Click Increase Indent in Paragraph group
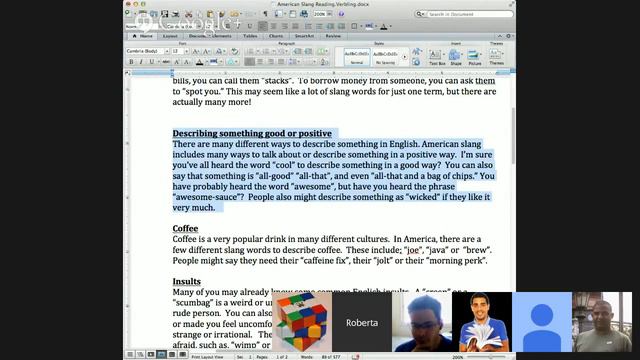Viewport: 640px width, 360px height. point(308,51)
